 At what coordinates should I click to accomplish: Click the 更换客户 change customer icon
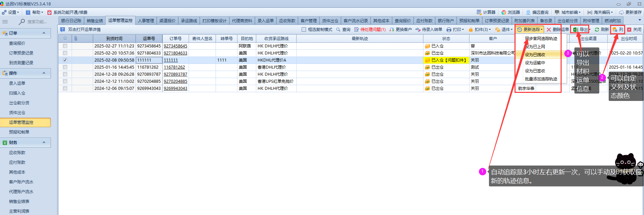coord(392,30)
